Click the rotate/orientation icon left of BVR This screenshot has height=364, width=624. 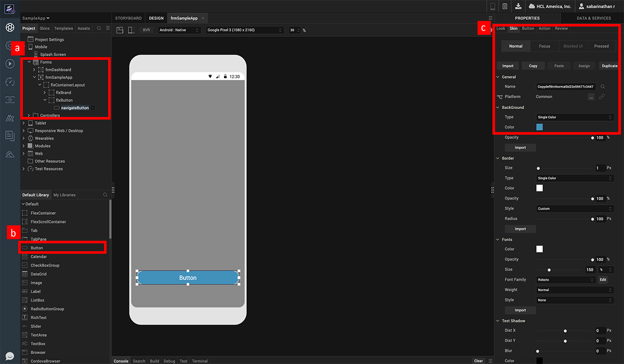[x=120, y=30]
